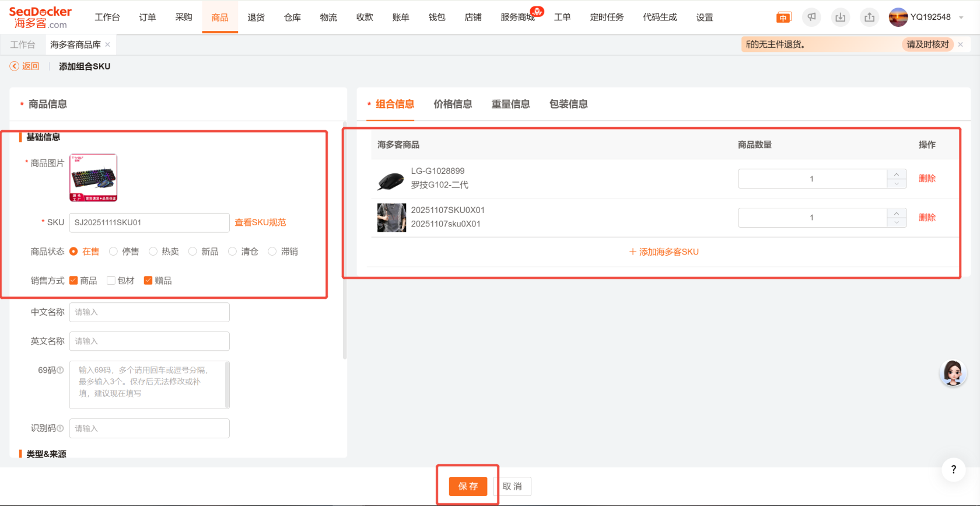Check the 包材 sales method checkbox
Viewport: 980px width, 506px height.
111,281
